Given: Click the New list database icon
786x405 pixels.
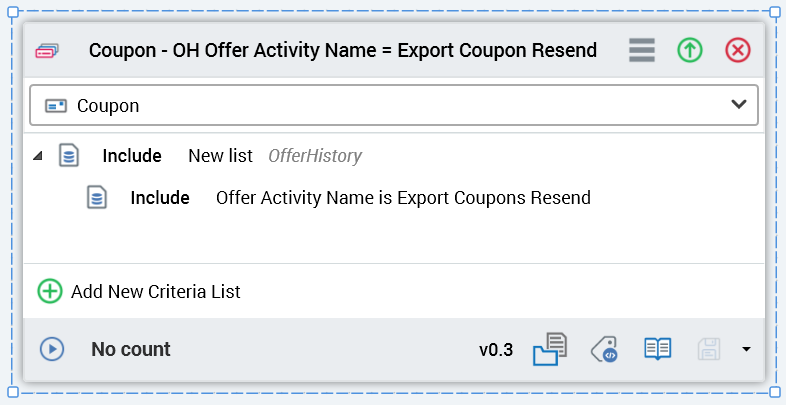Looking at the screenshot, I should (68, 156).
